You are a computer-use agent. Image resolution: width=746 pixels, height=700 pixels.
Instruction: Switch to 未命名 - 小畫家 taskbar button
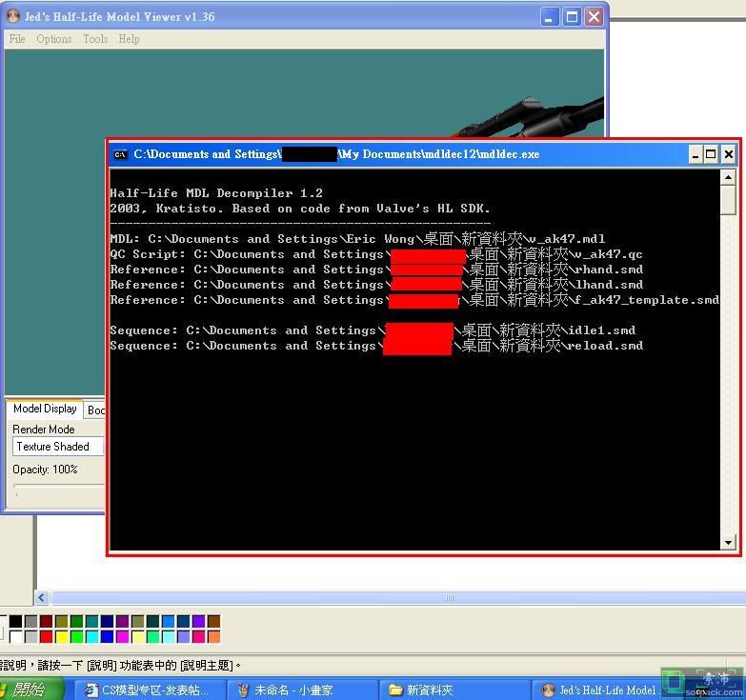pos(303,690)
